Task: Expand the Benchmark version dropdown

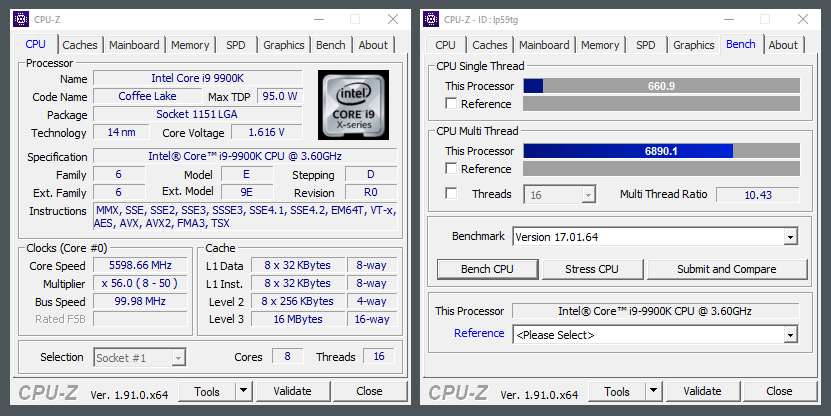Action: coord(656,236)
